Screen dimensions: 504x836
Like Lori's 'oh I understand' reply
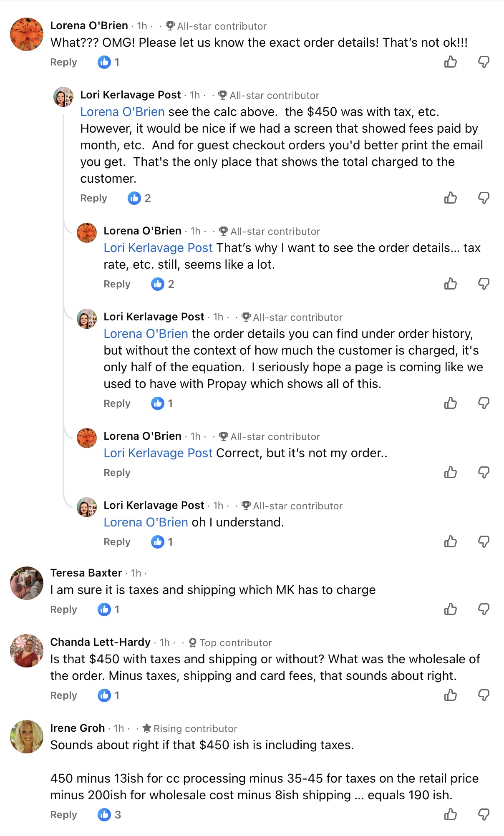tap(450, 541)
